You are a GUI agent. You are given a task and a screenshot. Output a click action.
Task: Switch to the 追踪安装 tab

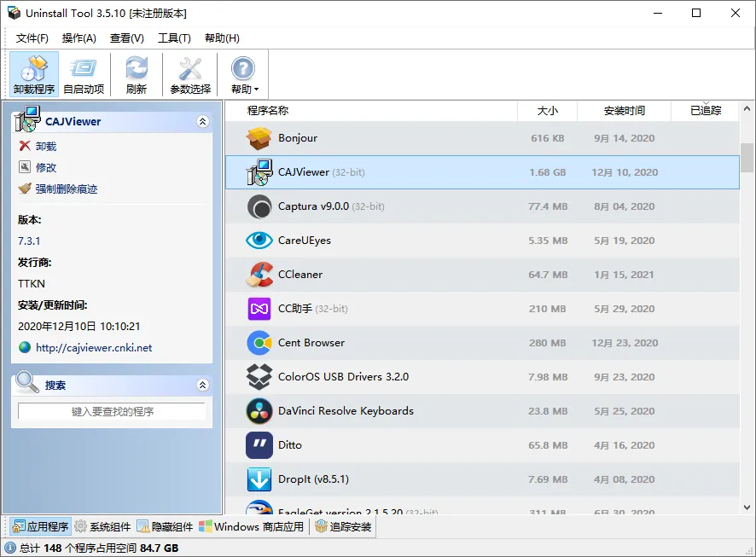point(343,526)
